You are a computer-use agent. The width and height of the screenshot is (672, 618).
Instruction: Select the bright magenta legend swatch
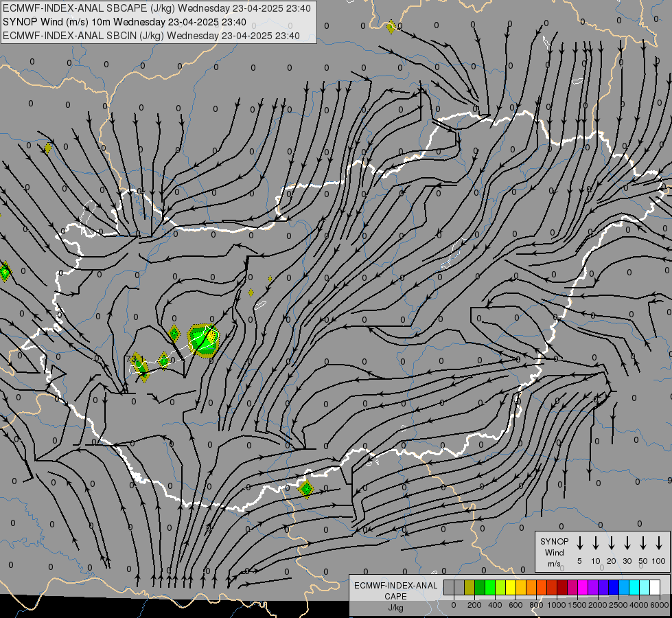[583, 587]
